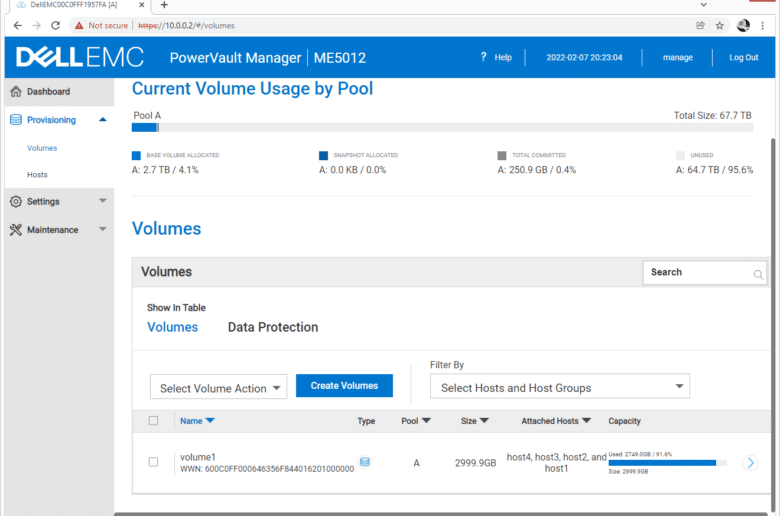This screenshot has height=516, width=780.
Task: Go to Dashboard in sidebar
Action: pos(48,92)
